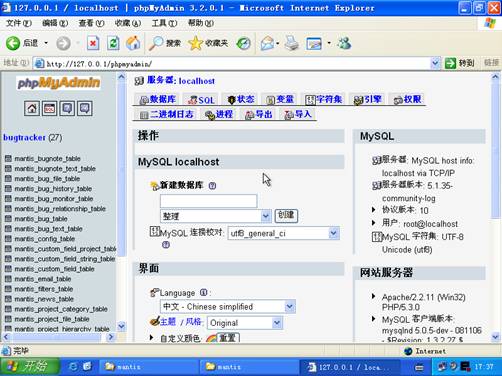Viewport: 502px width, 376px height.
Task: Open the mantis_bug_table table
Action: tap(41, 219)
